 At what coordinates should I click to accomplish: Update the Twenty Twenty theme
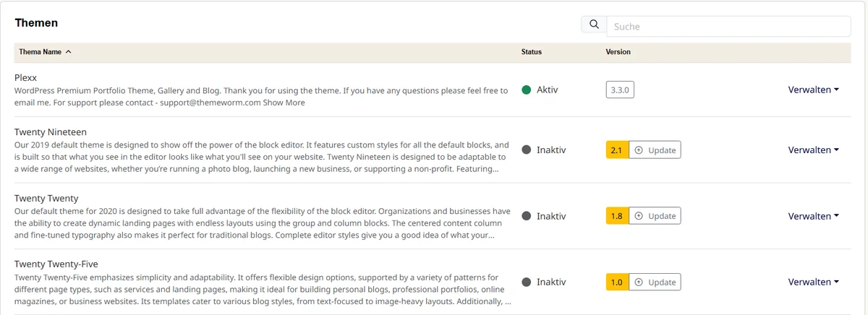pyautogui.click(x=655, y=216)
